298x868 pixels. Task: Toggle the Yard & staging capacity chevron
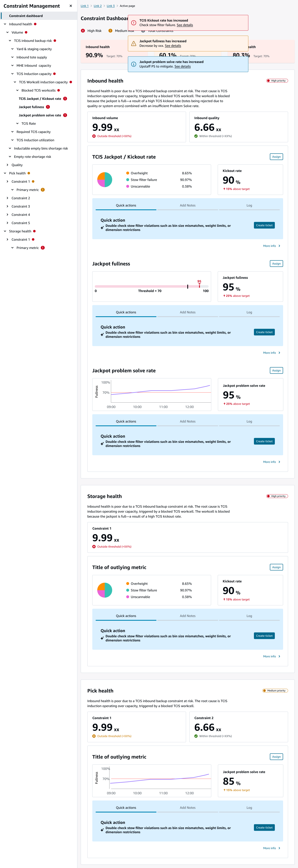(12, 49)
